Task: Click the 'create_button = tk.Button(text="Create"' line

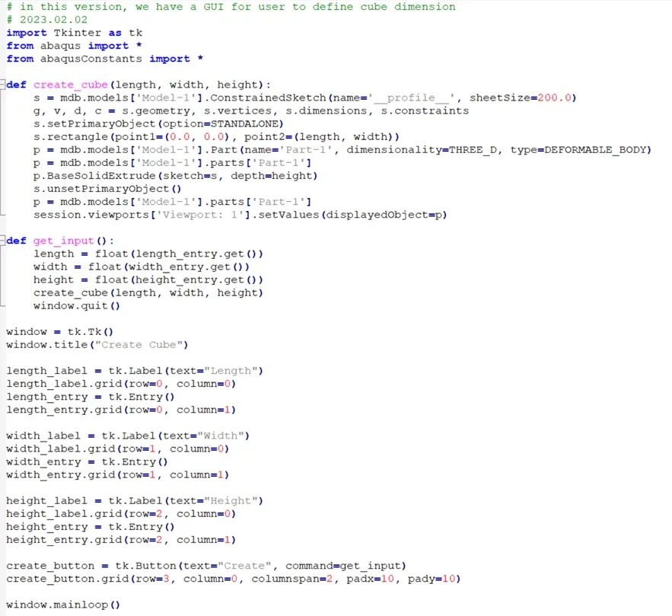Action: tap(206, 566)
